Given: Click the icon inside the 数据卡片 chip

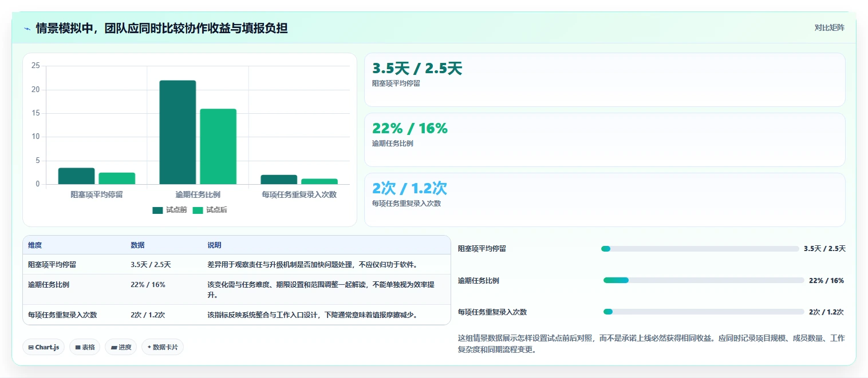Looking at the screenshot, I should 149,347.
